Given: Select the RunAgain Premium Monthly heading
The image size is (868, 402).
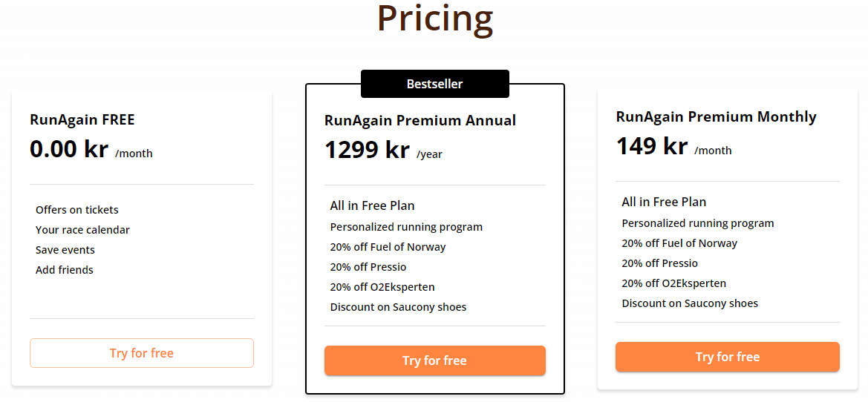Looking at the screenshot, I should pos(717,117).
